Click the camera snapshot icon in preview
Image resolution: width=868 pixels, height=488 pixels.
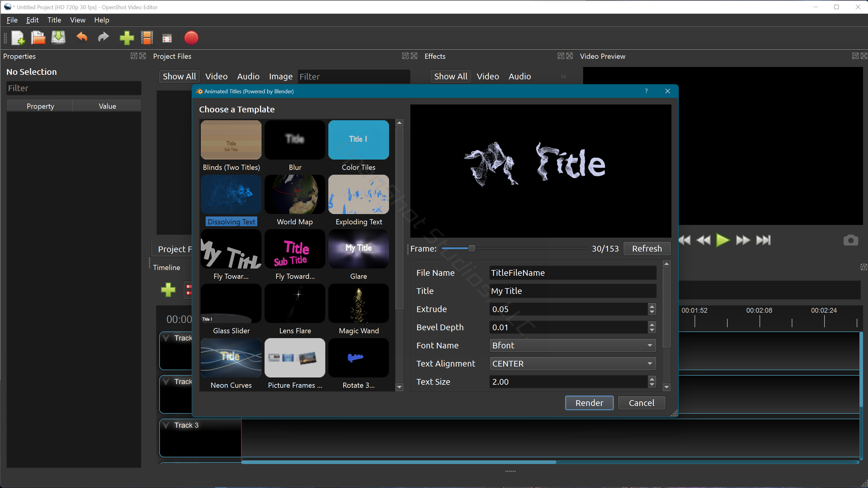(x=850, y=240)
